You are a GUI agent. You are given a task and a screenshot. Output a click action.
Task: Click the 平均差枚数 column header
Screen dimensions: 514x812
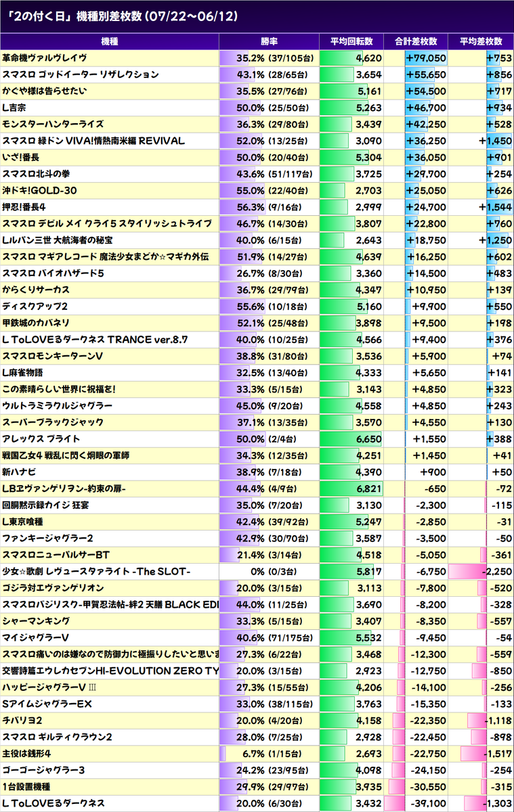point(481,41)
